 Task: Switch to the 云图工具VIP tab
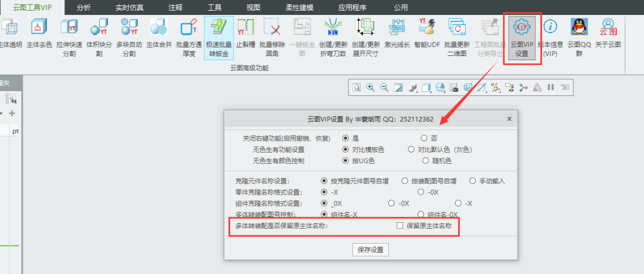tap(32, 7)
